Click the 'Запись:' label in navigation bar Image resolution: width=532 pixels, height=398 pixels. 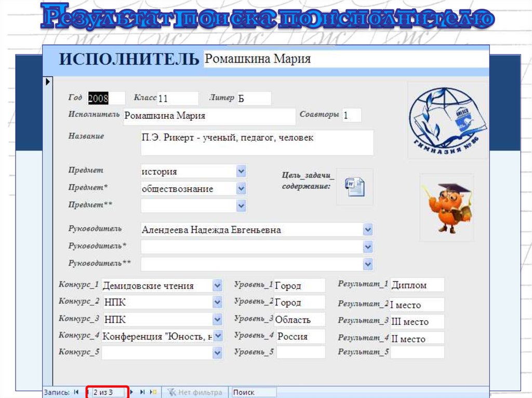point(57,392)
